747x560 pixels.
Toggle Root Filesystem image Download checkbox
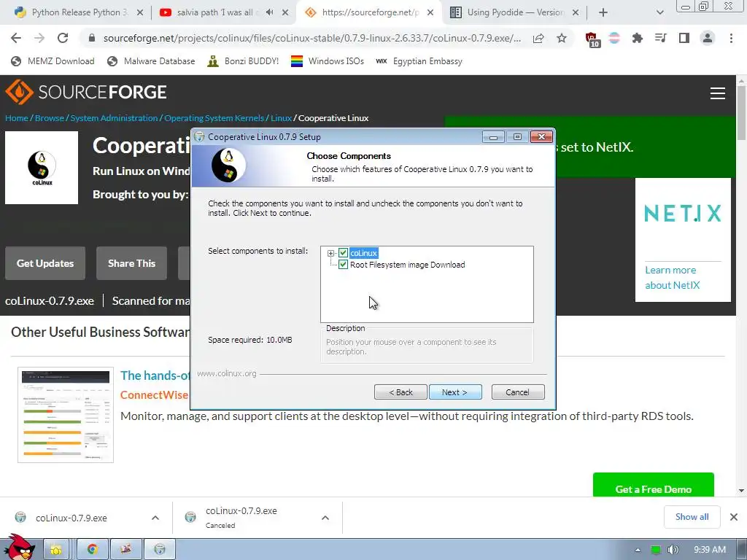tap(343, 264)
